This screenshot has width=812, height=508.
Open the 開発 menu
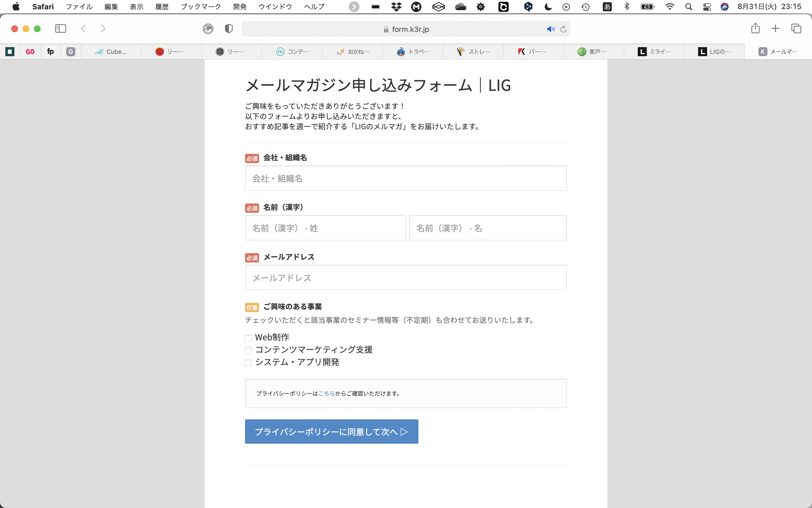[x=240, y=7]
